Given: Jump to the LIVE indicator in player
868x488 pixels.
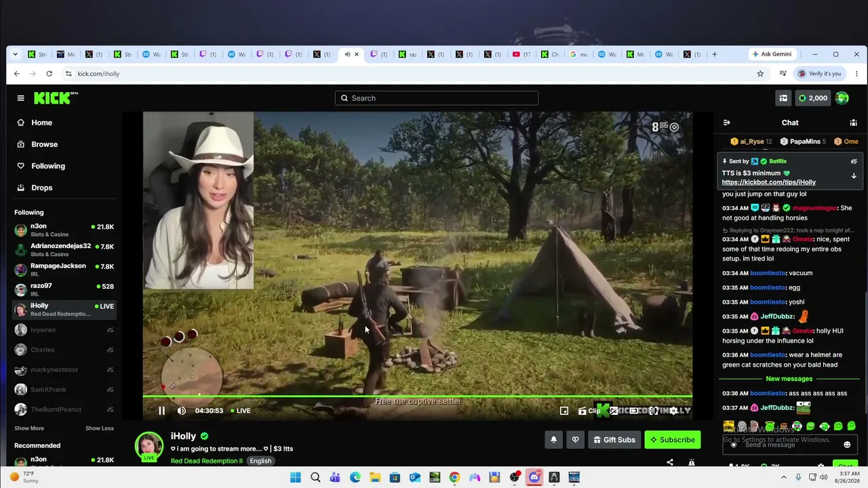Looking at the screenshot, I should pos(240,411).
